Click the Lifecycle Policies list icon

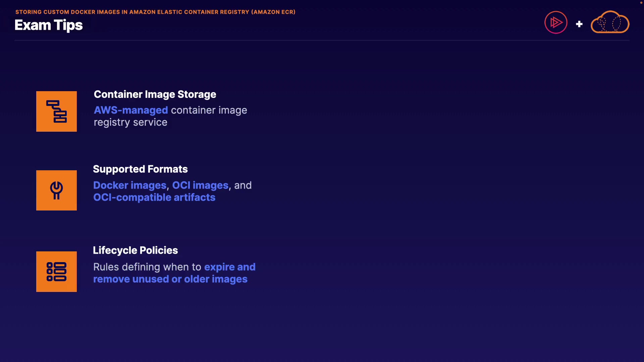coord(56,271)
